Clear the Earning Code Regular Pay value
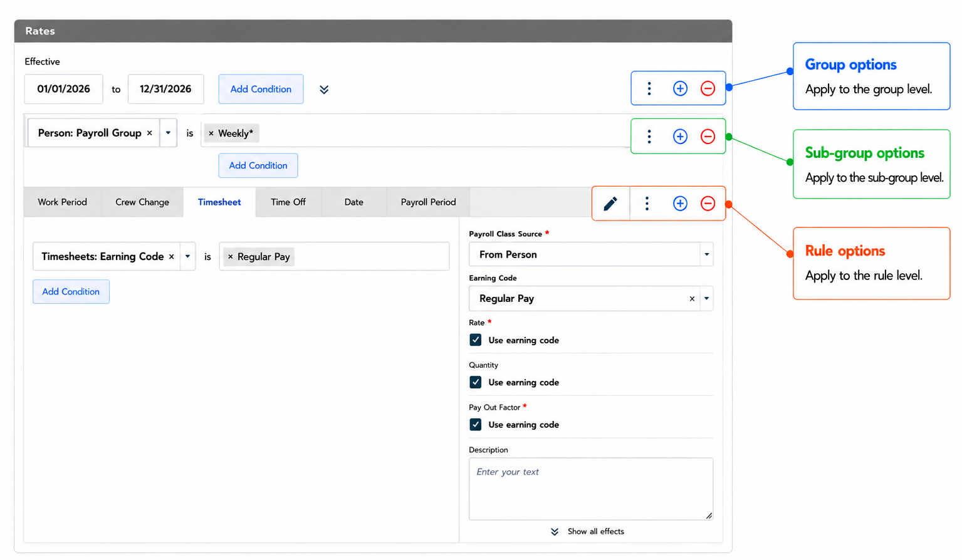The height and width of the screenshot is (560, 962). point(692,299)
